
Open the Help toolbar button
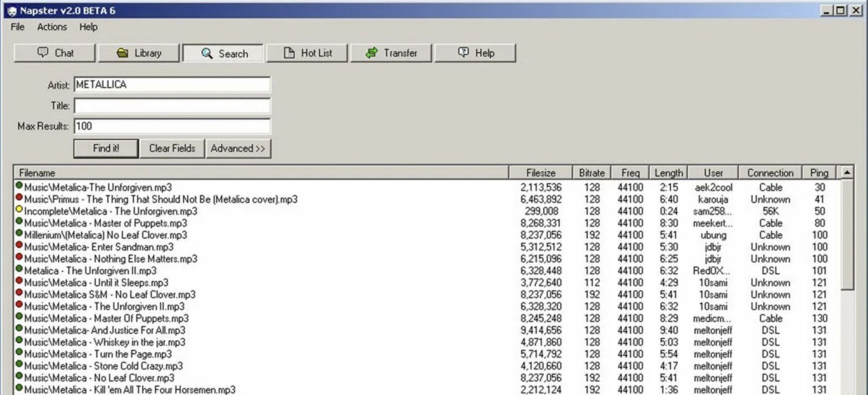coord(475,53)
